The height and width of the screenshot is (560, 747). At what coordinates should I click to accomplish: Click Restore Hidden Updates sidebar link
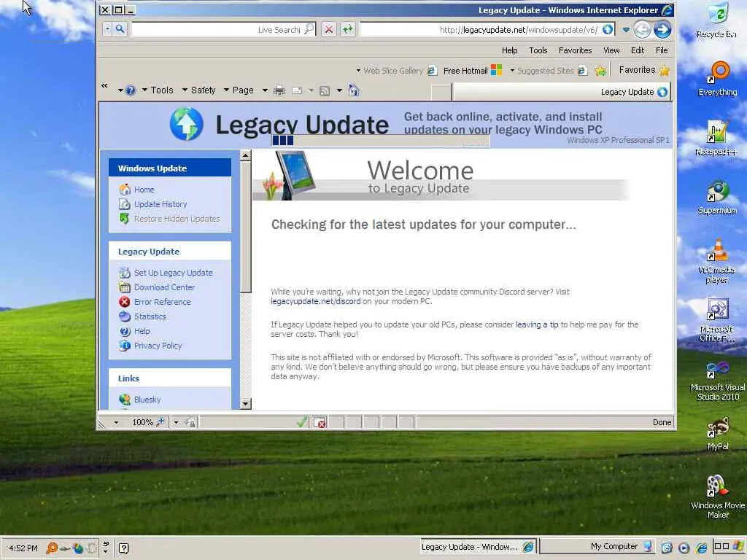[x=177, y=219]
